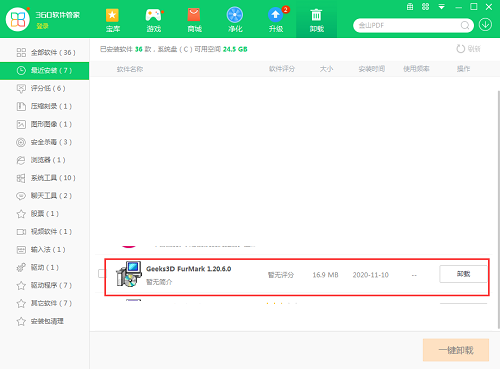Click the 16.9 MB size value
500x369 pixels.
[325, 275]
